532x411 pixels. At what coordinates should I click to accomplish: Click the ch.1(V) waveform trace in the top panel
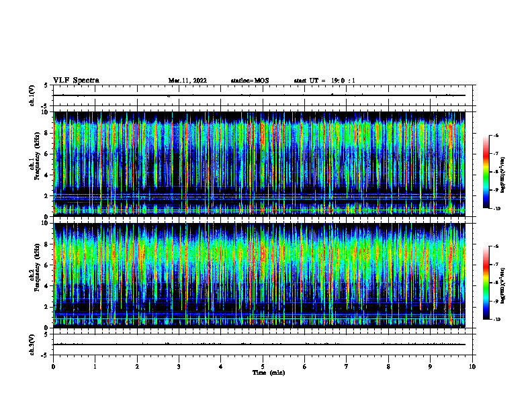pyautogui.click(x=259, y=95)
